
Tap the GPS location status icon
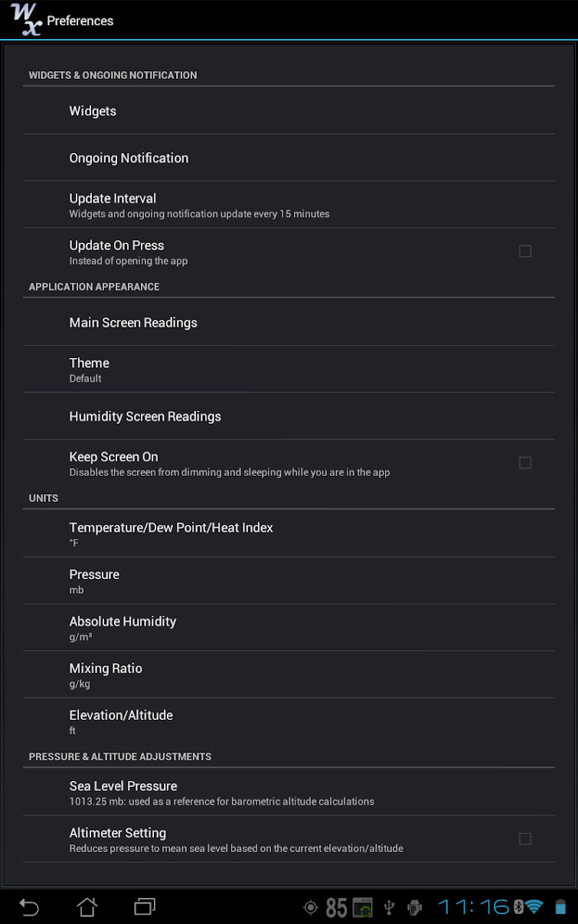click(310, 908)
